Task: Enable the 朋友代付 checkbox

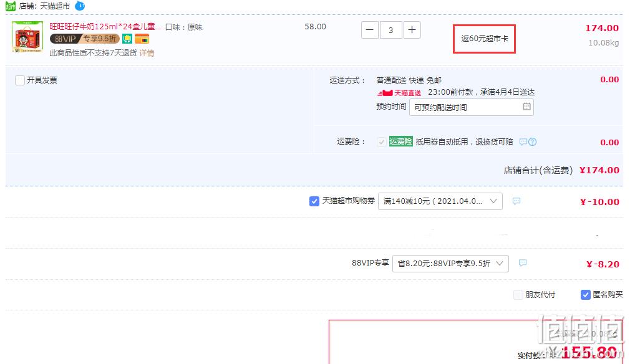Action: [518, 295]
